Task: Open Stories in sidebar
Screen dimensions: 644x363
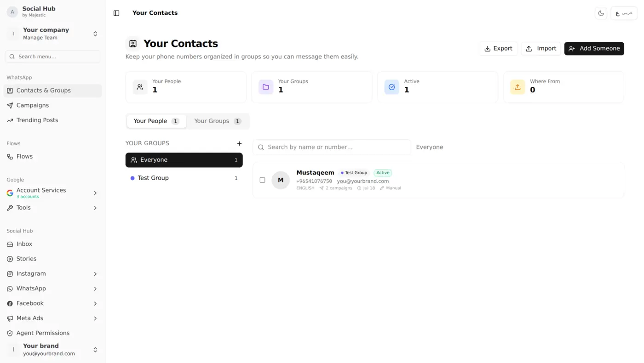Action: [x=53, y=259]
